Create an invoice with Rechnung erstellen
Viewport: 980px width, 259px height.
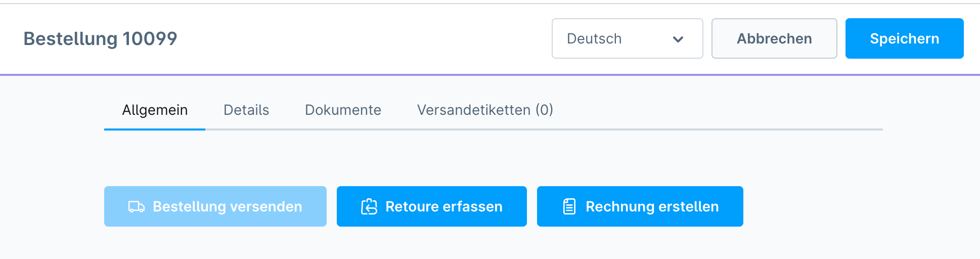(640, 206)
